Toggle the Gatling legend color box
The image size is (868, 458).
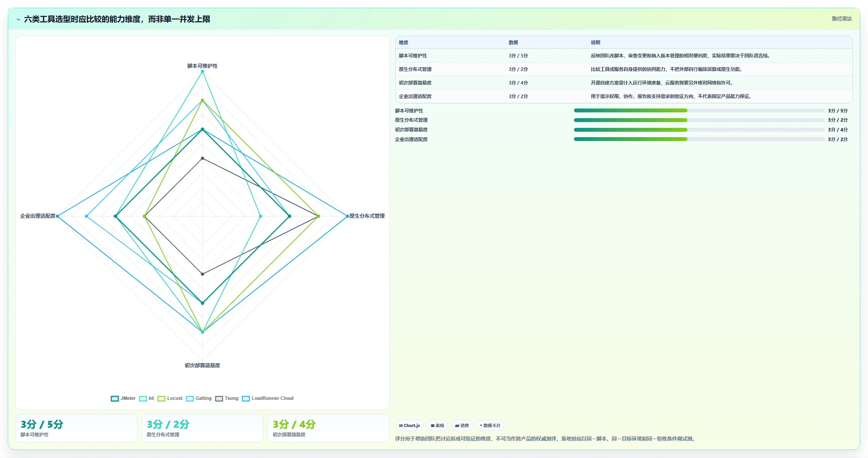coord(190,398)
